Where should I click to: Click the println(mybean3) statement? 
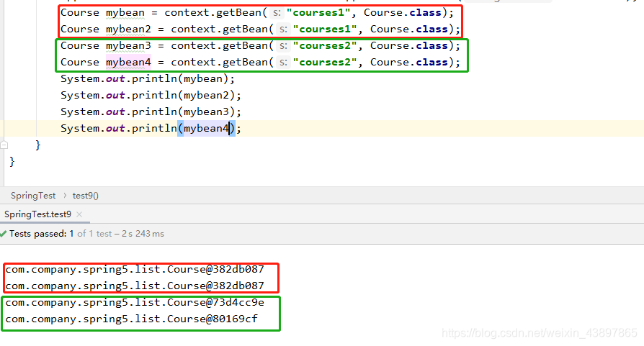[151, 112]
